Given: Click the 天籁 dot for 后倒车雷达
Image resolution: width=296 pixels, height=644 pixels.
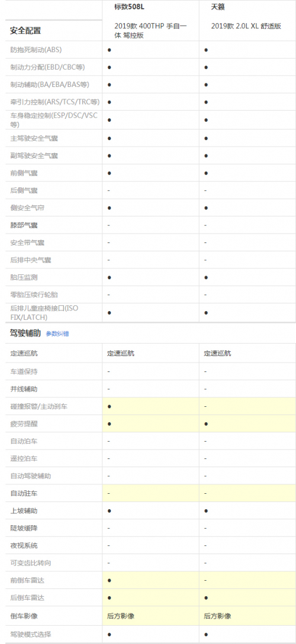Looking at the screenshot, I should tap(206, 598).
